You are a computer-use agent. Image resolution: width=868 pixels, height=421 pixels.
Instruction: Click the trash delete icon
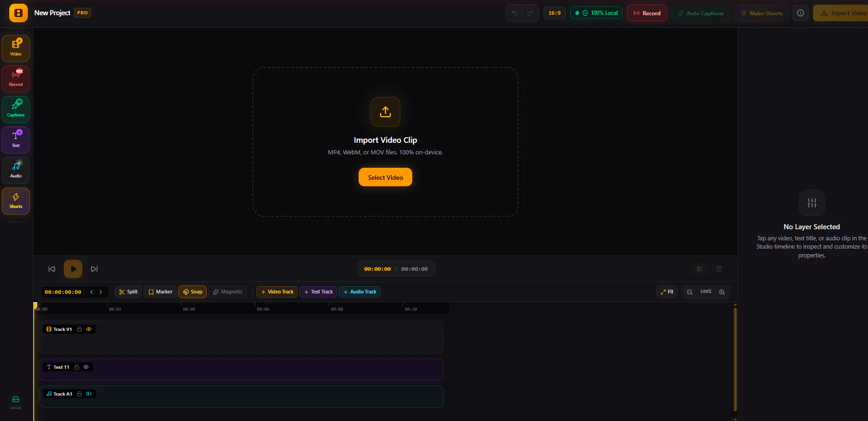tap(719, 269)
